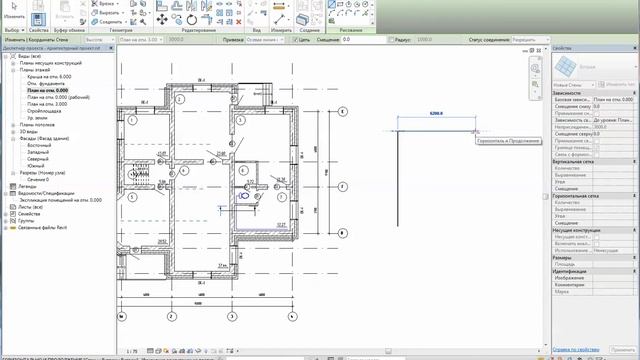This screenshot has height=360, width=640.
Task: Click the Rotate tool circular arrow icon
Action: click(x=191, y=19)
